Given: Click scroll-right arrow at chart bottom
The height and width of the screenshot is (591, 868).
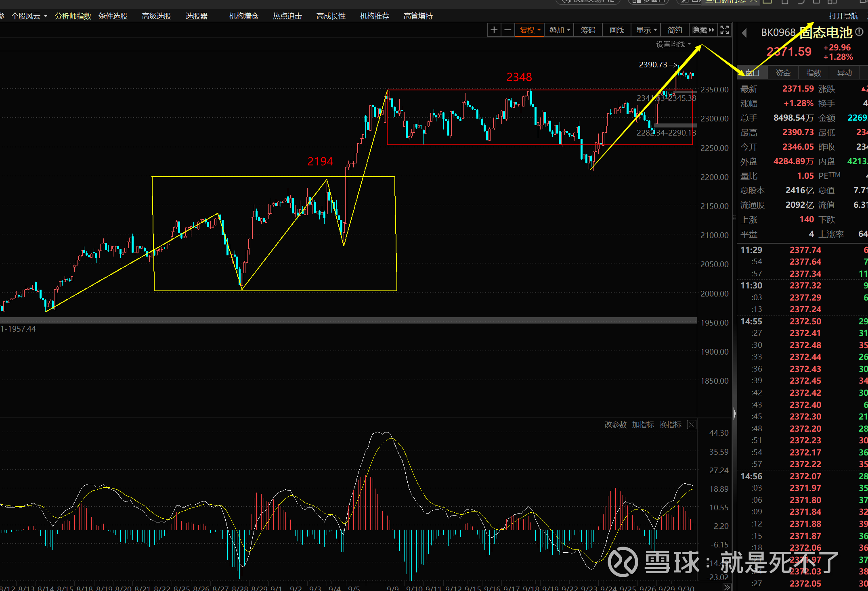Looking at the screenshot, I should (727, 587).
